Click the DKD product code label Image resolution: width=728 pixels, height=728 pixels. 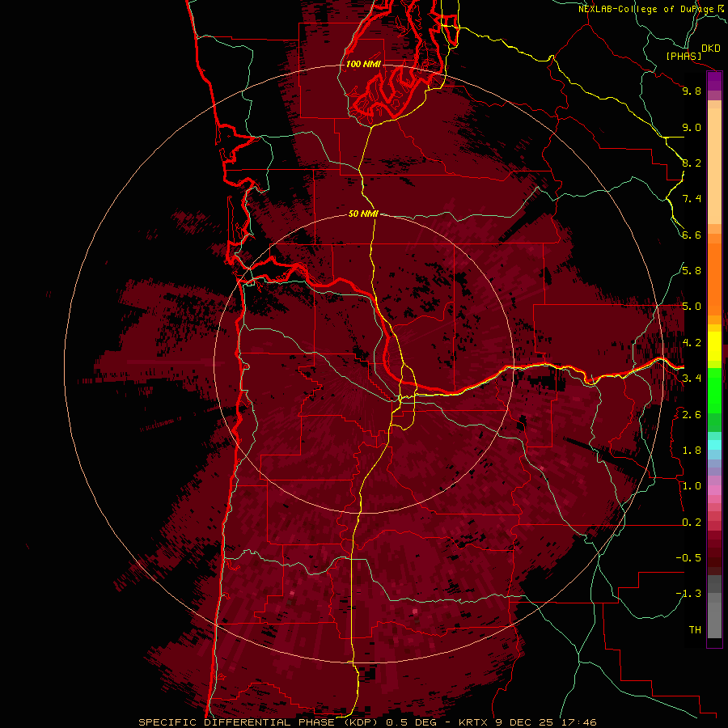tap(711, 49)
